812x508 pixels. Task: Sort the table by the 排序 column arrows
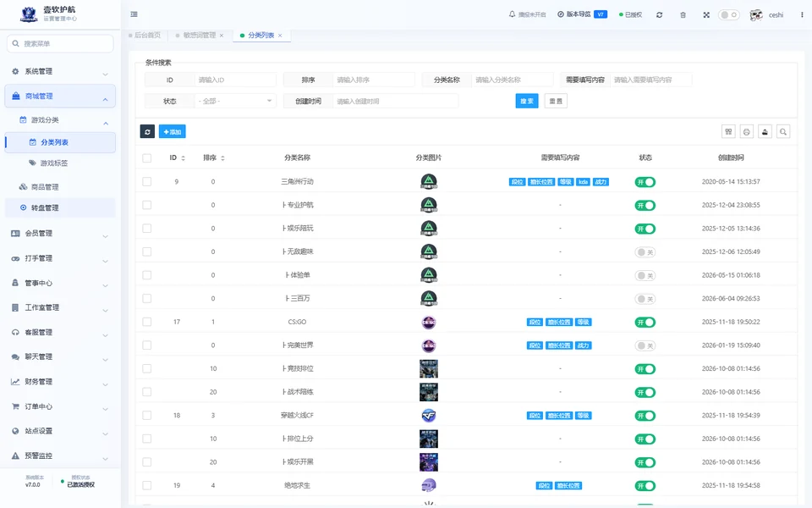(222, 158)
